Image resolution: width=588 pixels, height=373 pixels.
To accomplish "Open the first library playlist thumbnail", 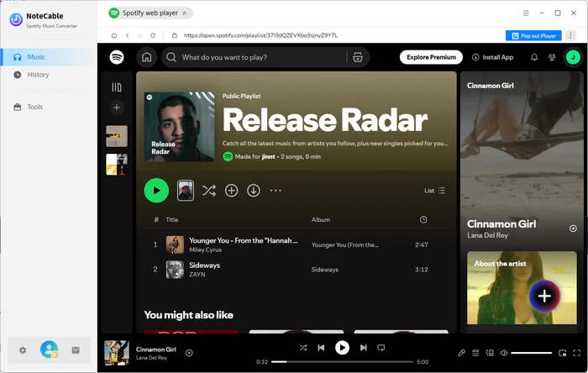I will 117,136.
